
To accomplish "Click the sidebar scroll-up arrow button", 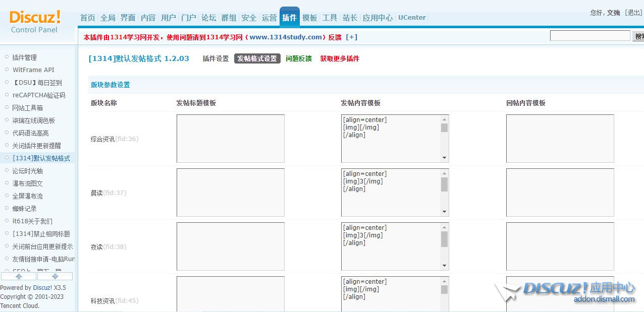I will click(19, 276).
